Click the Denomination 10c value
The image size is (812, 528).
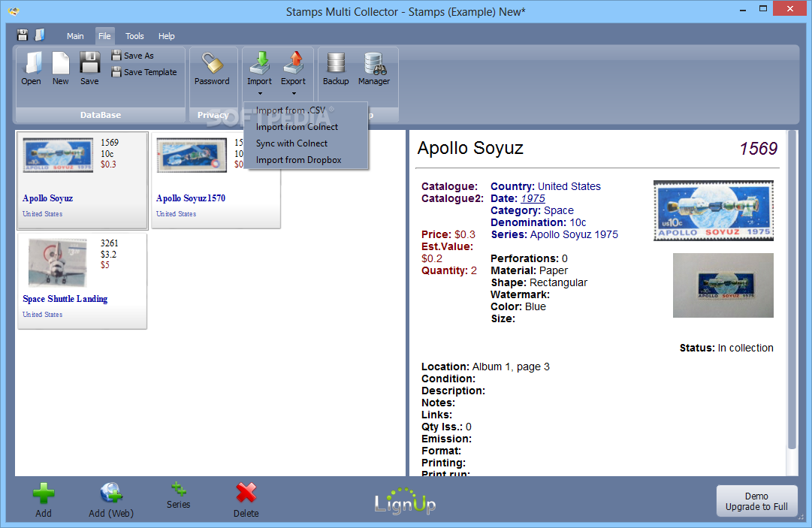(578, 222)
